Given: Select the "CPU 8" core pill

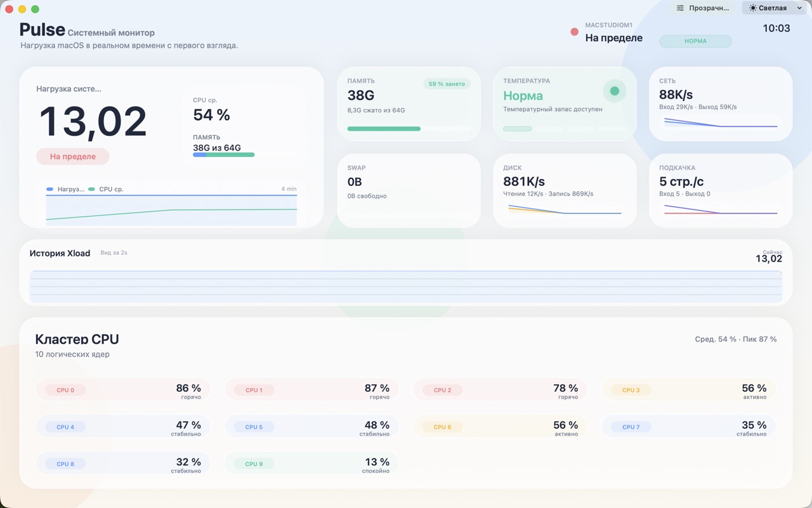Looking at the screenshot, I should pos(65,464).
